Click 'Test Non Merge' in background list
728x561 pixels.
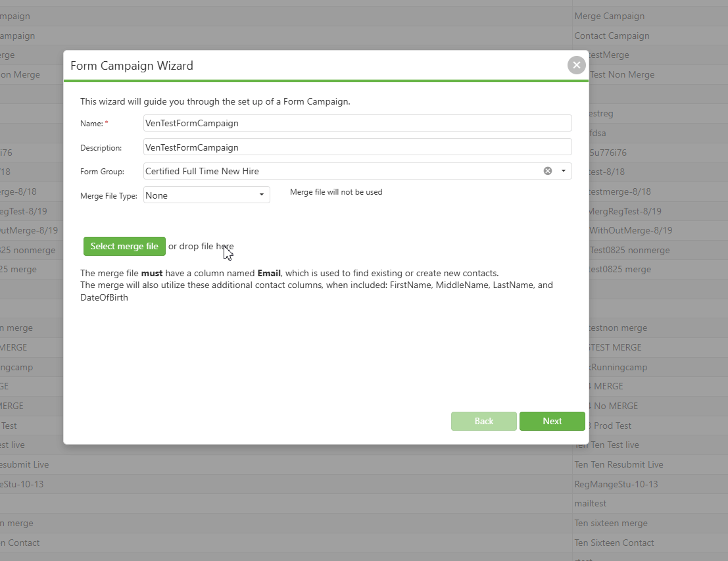click(x=621, y=75)
